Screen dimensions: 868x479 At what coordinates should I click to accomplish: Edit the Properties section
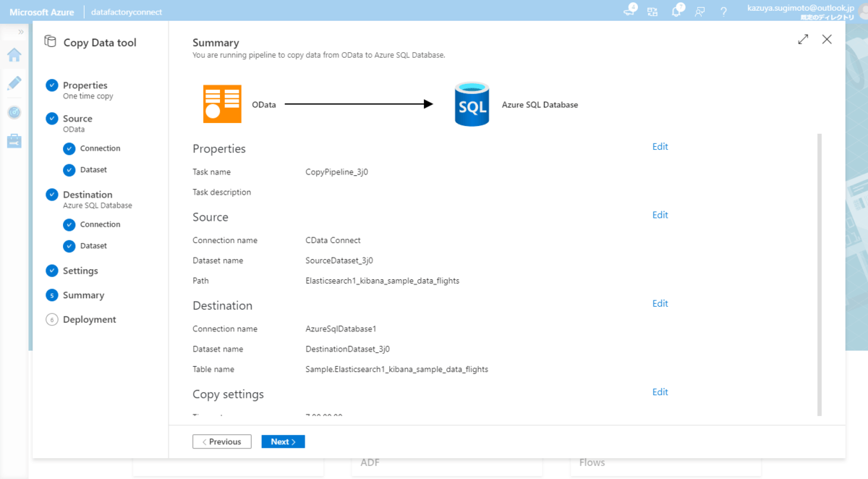pos(660,146)
